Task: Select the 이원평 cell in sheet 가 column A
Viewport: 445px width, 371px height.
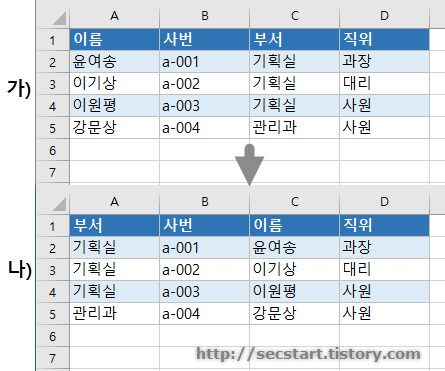Action: [114, 105]
